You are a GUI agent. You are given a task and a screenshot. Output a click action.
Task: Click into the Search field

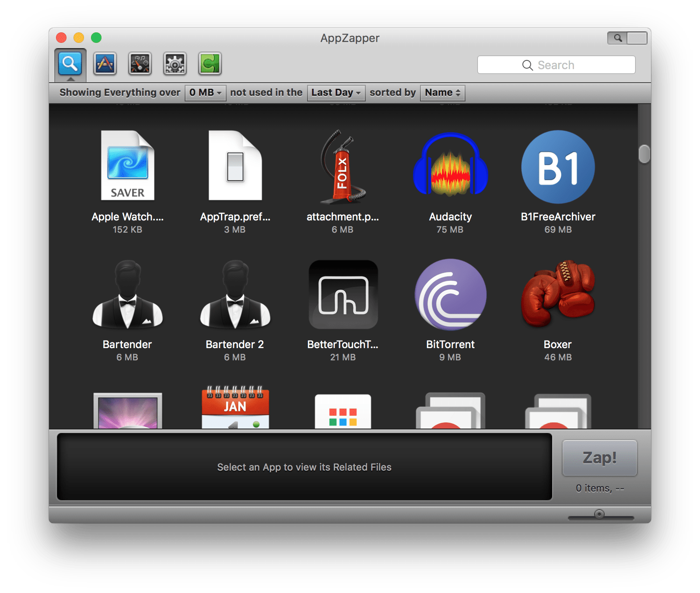point(556,65)
